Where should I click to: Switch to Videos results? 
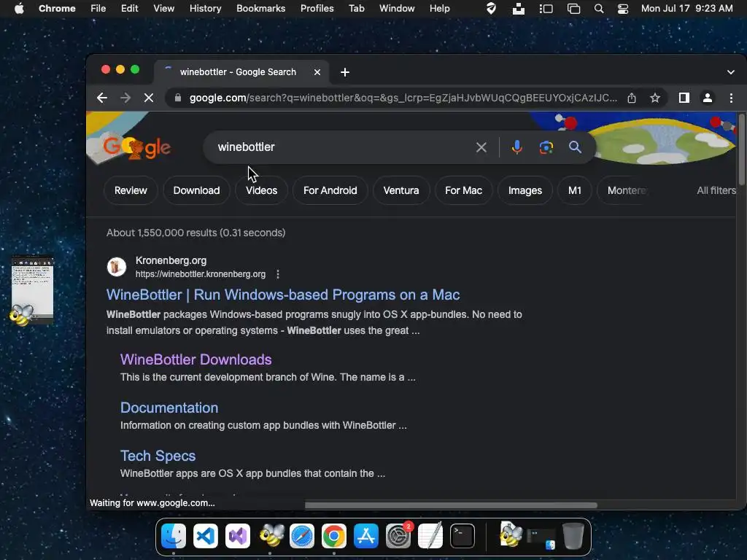pyautogui.click(x=261, y=190)
